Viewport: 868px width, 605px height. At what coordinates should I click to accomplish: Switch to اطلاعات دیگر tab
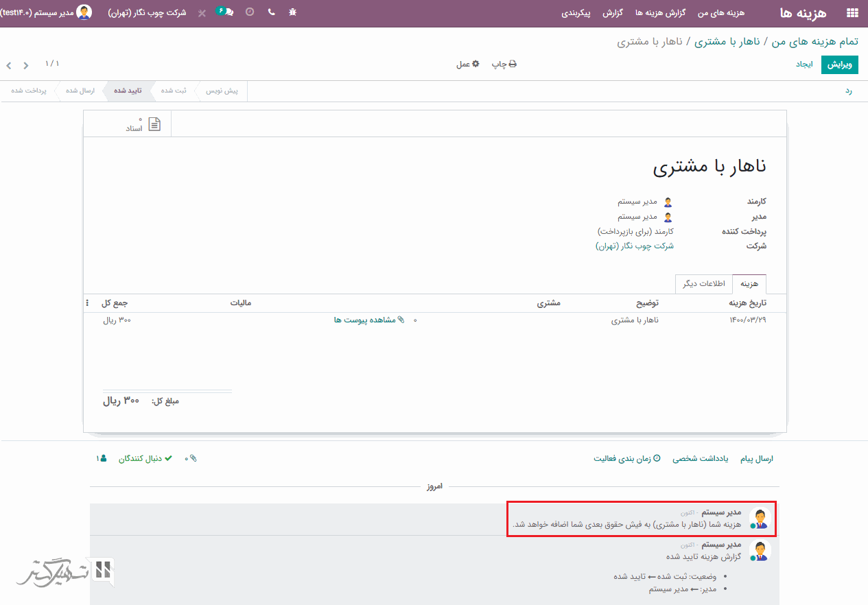703,283
